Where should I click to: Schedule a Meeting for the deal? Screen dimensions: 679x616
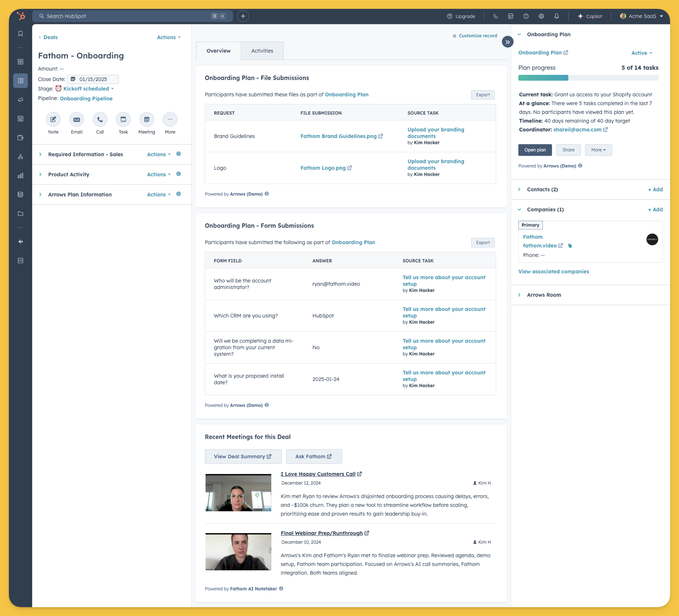147,120
